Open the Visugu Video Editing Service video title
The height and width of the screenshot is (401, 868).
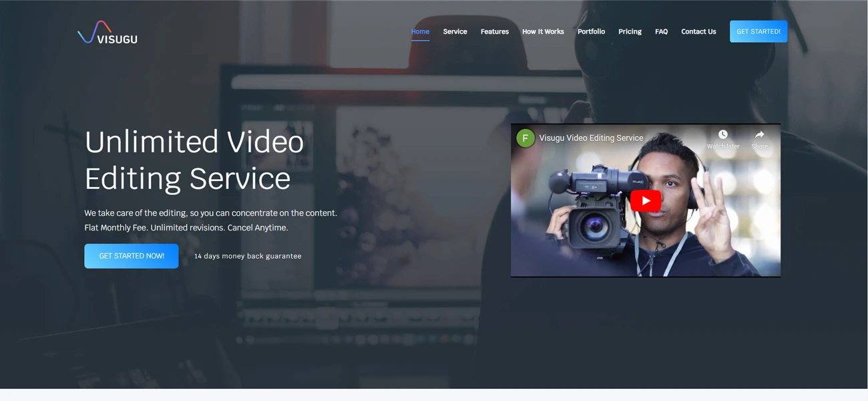[591, 138]
